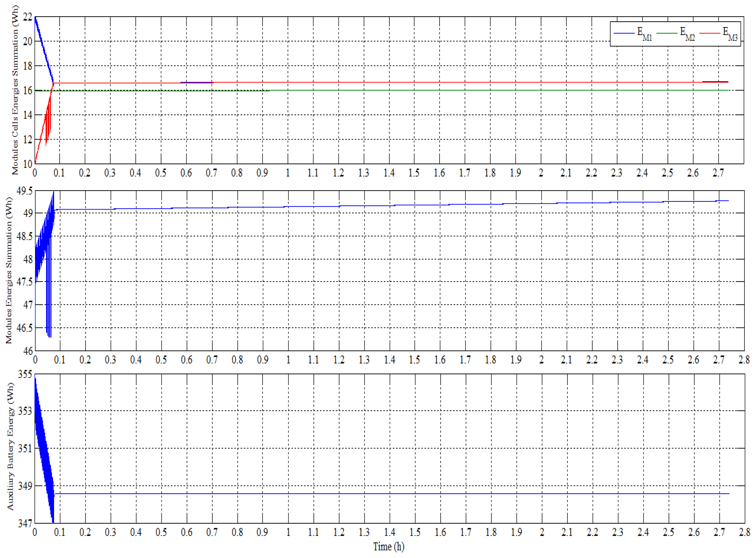This screenshot has width=756, height=558.
Task: Click the 351 y-axis tick label
Action: 25,449
